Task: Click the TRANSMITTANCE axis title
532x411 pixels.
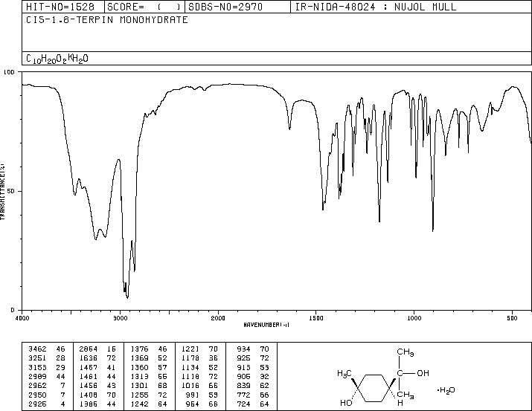Action: 2,191
